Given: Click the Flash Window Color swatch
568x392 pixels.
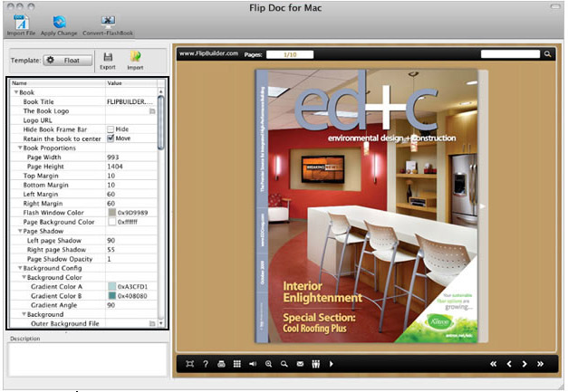Looking at the screenshot, I should (112, 213).
